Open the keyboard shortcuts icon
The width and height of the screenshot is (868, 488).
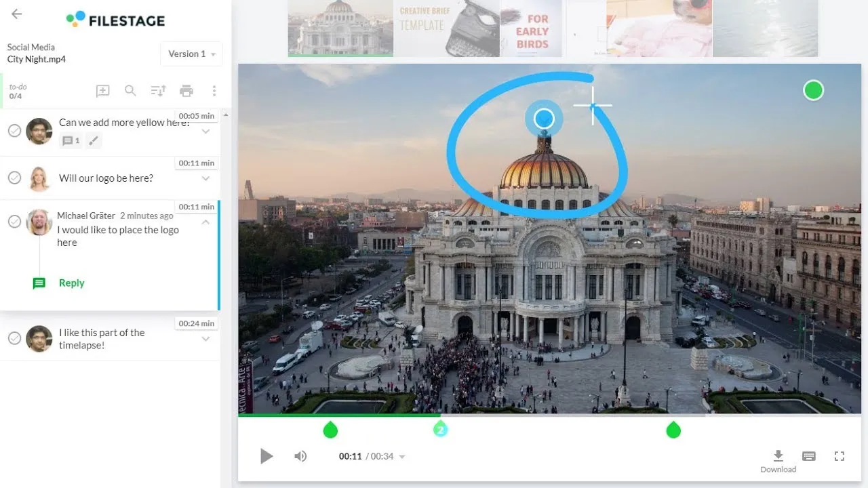(x=809, y=456)
